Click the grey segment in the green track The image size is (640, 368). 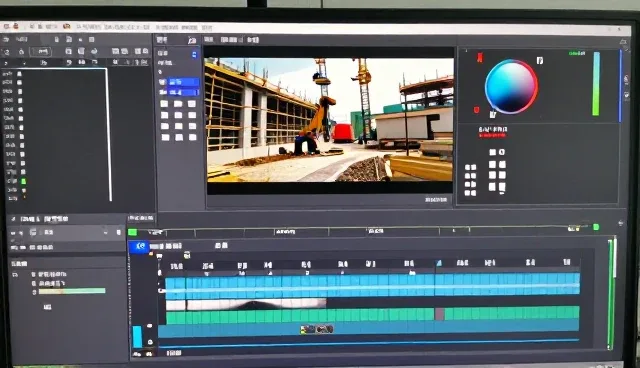point(440,314)
